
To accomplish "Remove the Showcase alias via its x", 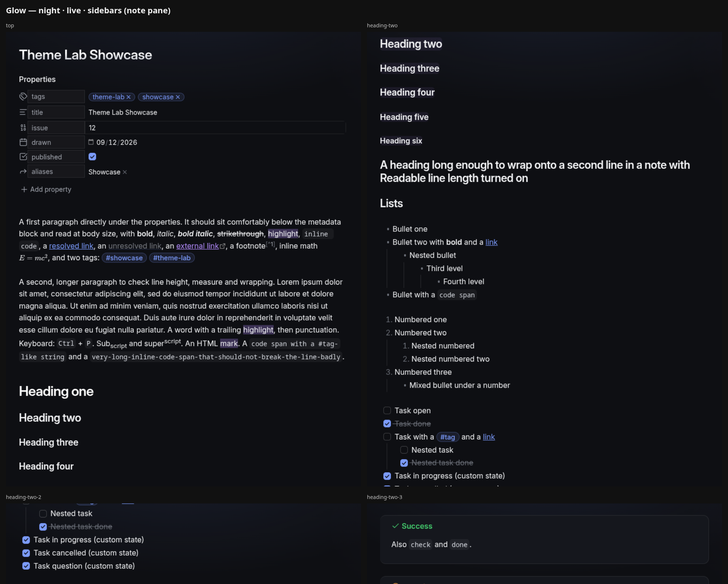I will 125,172.
